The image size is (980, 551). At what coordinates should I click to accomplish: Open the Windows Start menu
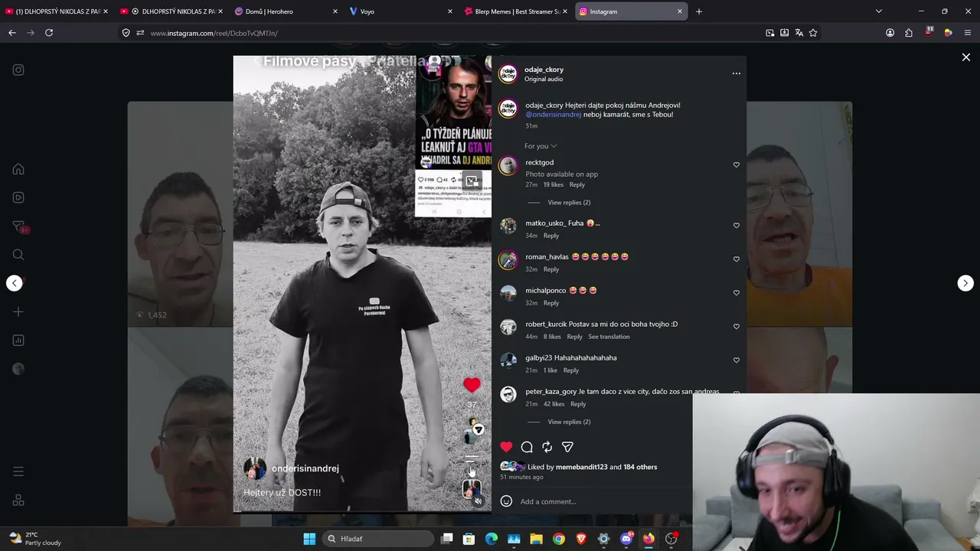(309, 539)
